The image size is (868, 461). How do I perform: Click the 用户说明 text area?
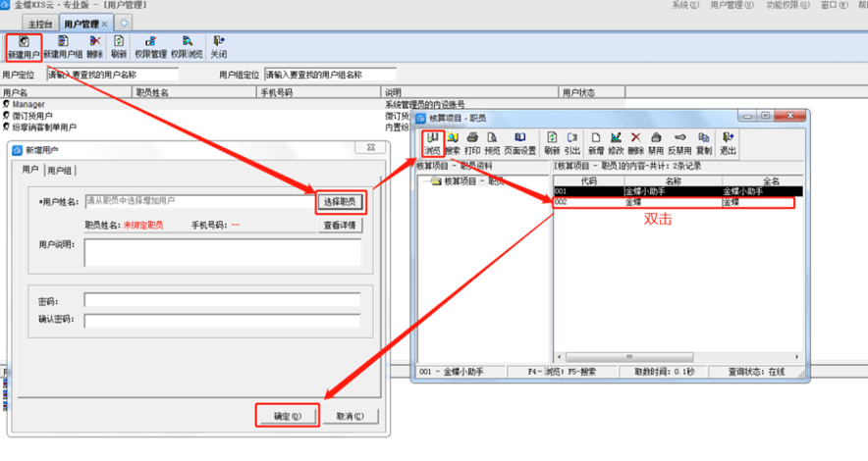223,253
